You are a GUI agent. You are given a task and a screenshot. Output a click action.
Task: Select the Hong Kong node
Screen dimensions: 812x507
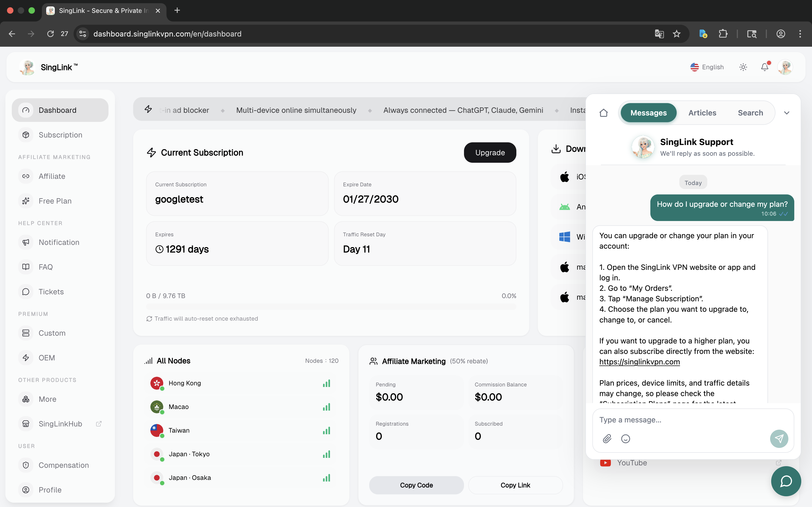[241, 383]
